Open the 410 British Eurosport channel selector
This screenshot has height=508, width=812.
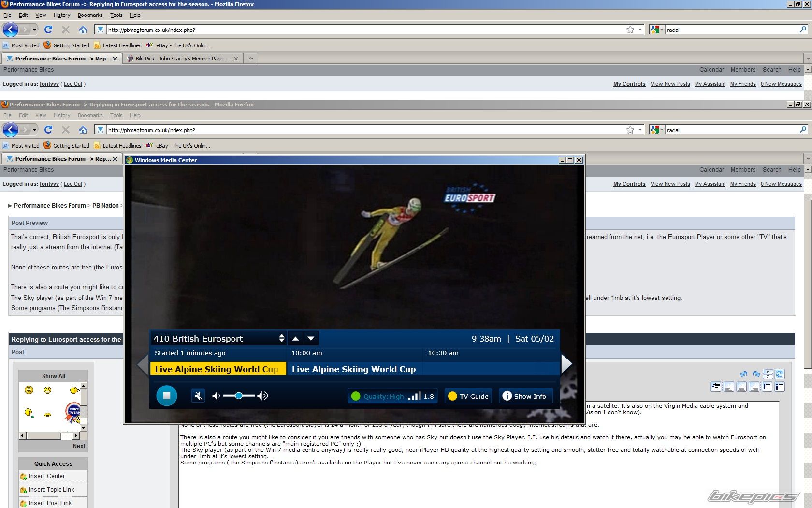(218, 339)
